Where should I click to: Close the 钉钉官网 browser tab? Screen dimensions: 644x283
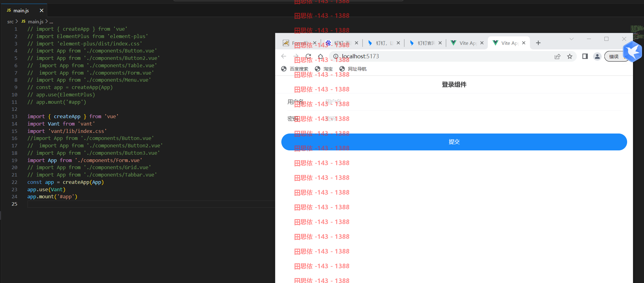point(440,43)
